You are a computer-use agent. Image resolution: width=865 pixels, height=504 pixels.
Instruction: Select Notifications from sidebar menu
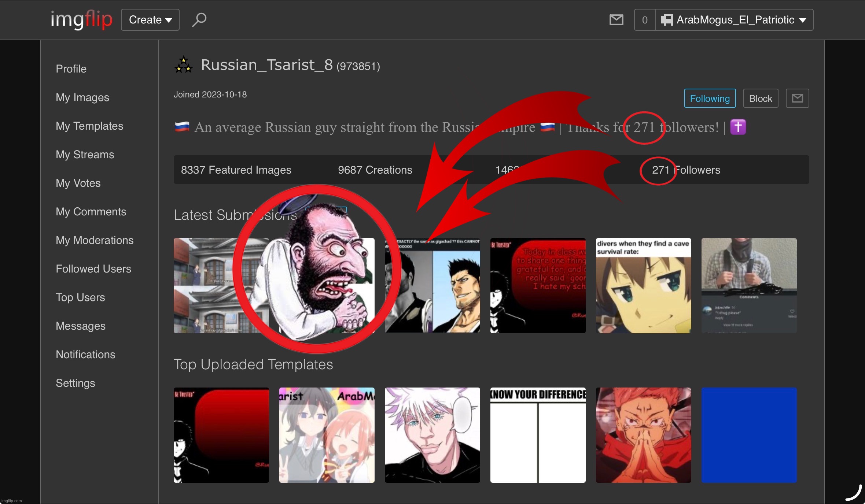pyautogui.click(x=85, y=355)
